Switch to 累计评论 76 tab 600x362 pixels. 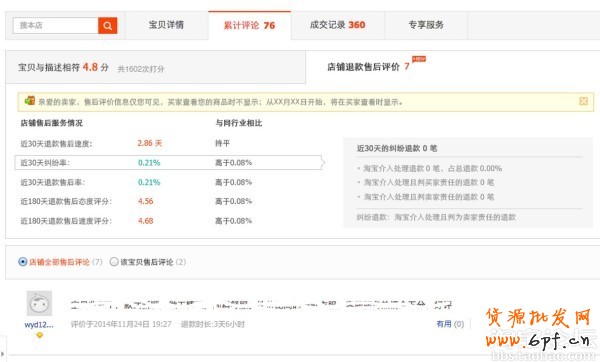tap(249, 25)
